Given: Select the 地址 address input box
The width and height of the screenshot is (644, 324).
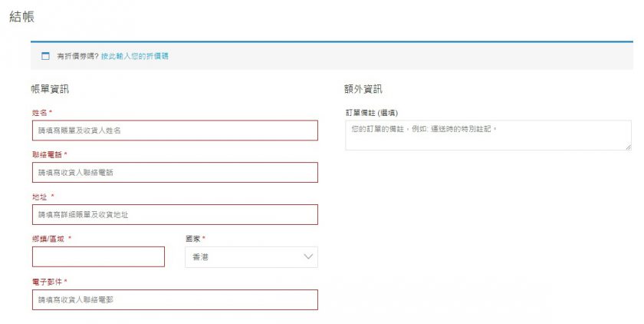Looking at the screenshot, I should click(x=175, y=214).
